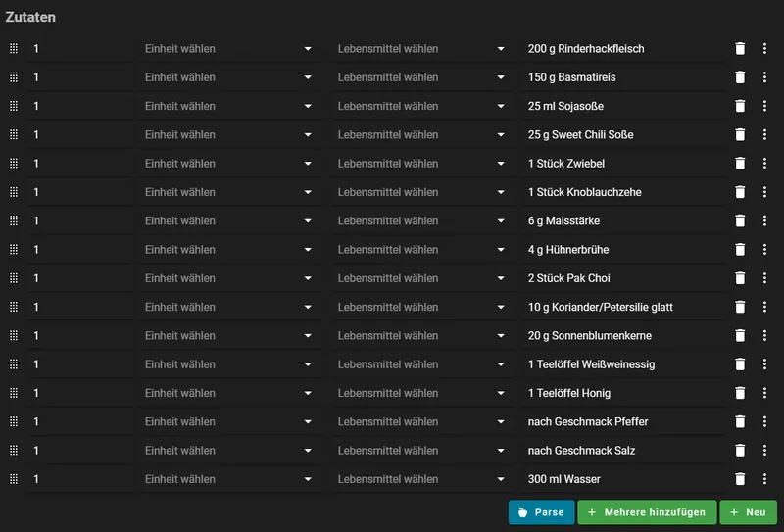Click the Sweet Chili Soße note field
This screenshot has width=784, height=532.
point(623,135)
